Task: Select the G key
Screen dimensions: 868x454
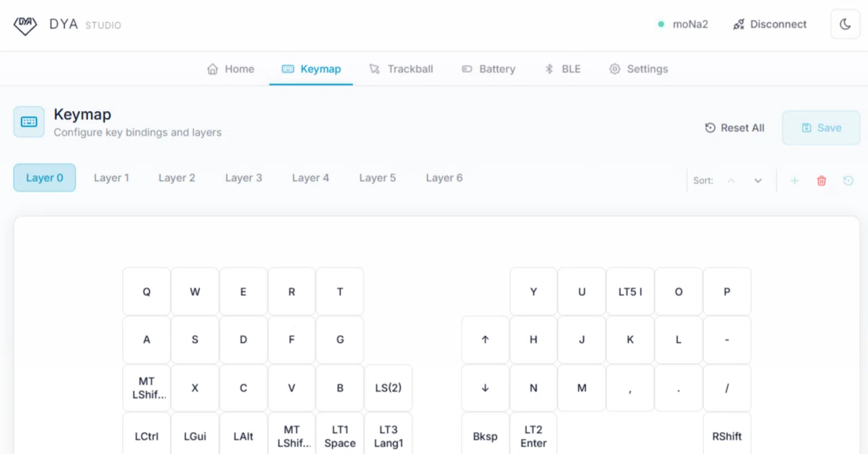Action: pos(340,339)
